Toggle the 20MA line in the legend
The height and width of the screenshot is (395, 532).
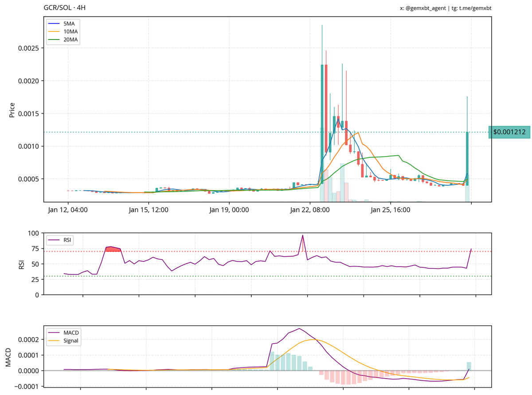point(71,40)
